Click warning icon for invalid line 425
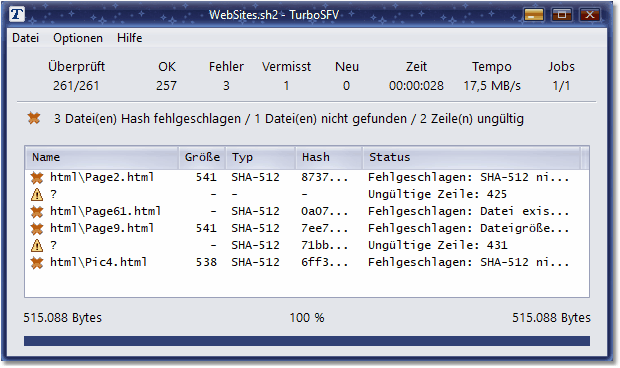Viewport: 620px width, 368px height. click(x=37, y=194)
